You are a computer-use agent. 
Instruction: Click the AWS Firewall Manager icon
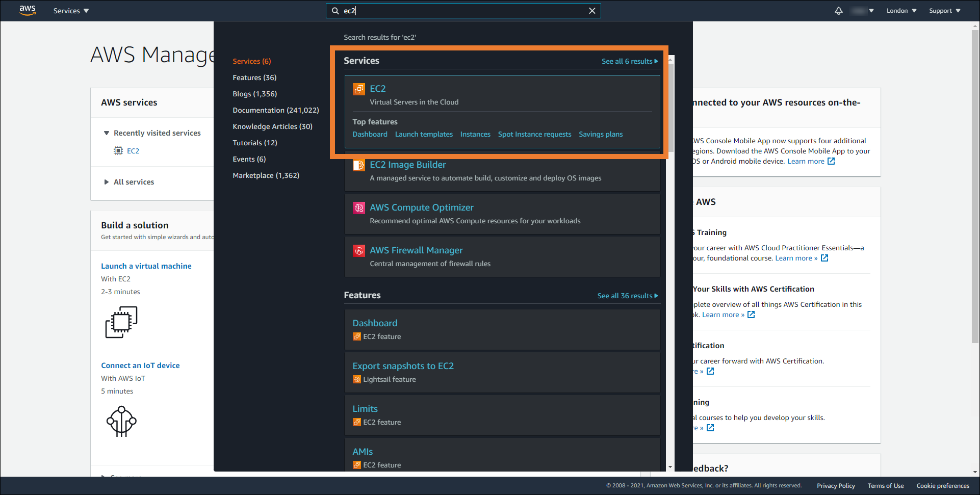(359, 251)
